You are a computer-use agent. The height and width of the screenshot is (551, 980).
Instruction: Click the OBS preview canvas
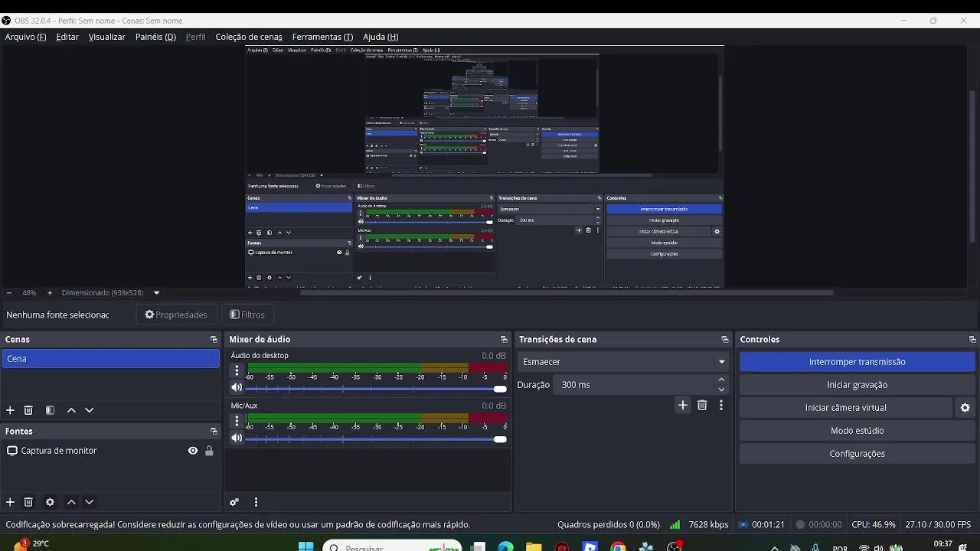(484, 166)
